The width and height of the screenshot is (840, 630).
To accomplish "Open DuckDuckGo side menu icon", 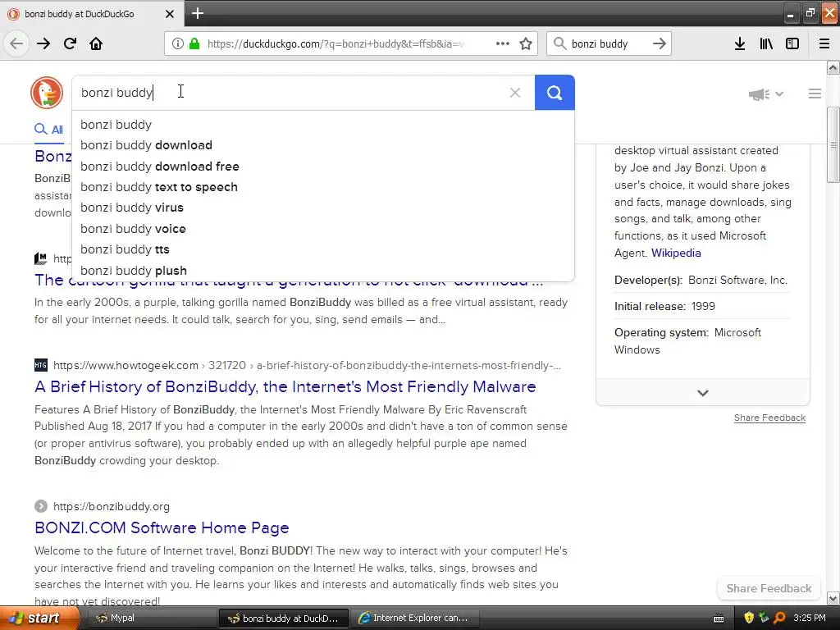I will tap(815, 94).
